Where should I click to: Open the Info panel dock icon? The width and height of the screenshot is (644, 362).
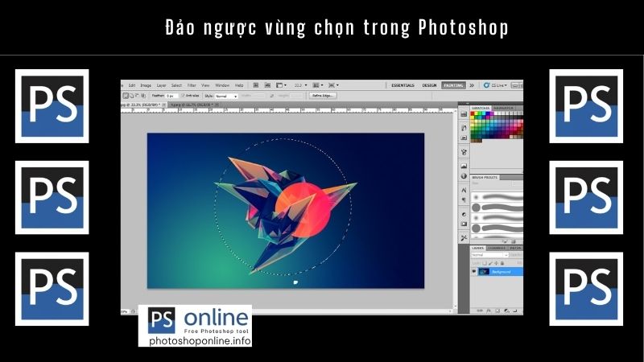pos(464,176)
